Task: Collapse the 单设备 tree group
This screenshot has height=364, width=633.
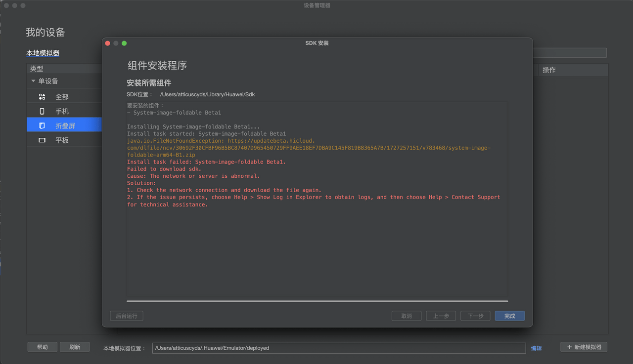Action: pos(33,81)
